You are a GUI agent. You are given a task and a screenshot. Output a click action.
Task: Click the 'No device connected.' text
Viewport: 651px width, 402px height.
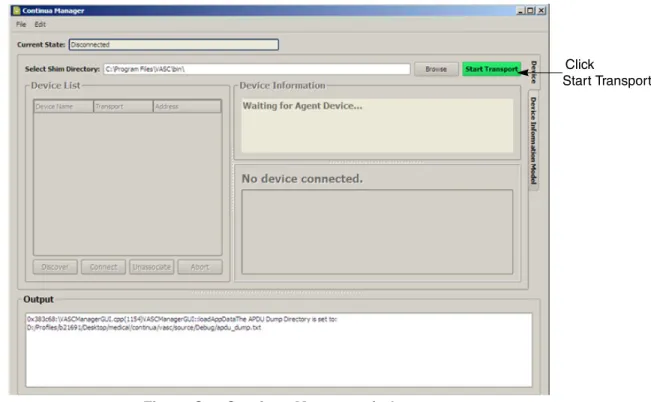tap(302, 179)
